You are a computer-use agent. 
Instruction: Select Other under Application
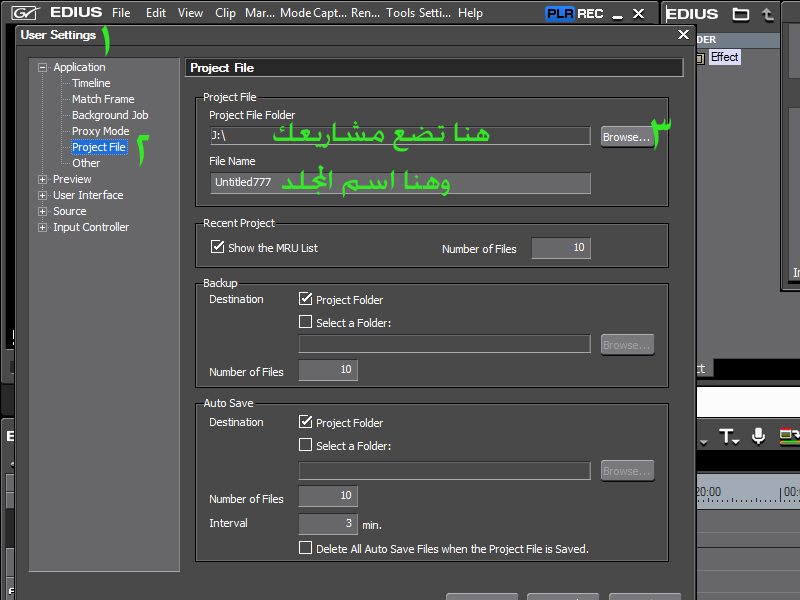pyautogui.click(x=86, y=163)
